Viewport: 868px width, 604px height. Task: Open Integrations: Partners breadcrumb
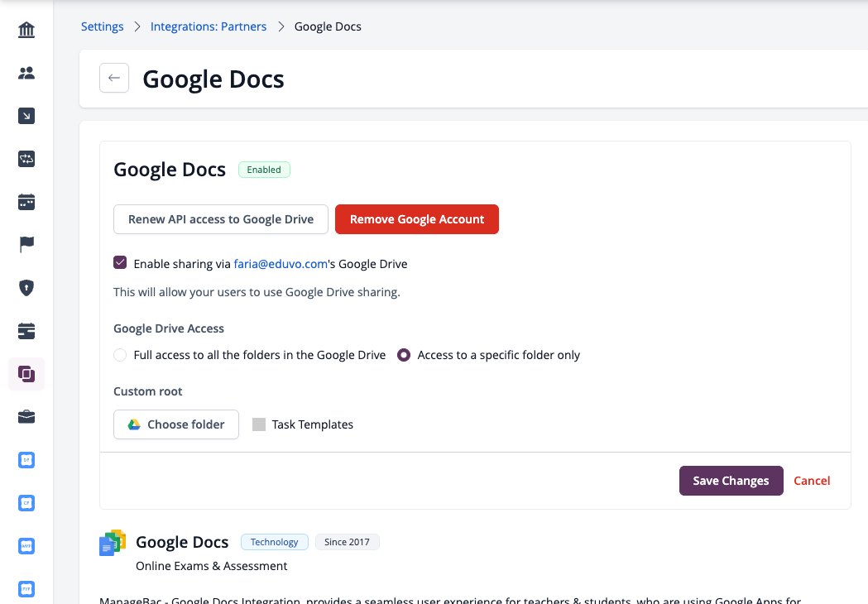point(209,26)
